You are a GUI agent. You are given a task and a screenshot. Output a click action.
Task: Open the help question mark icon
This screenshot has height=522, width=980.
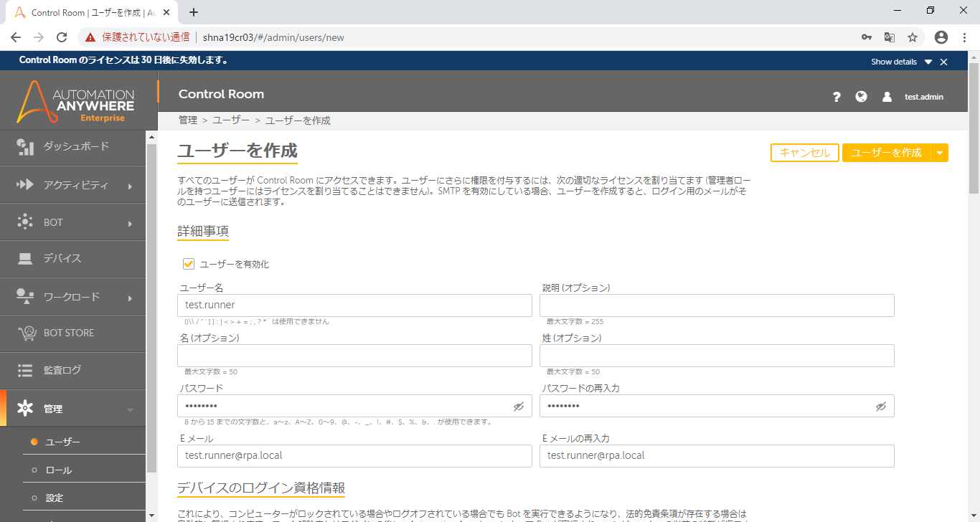(x=837, y=97)
